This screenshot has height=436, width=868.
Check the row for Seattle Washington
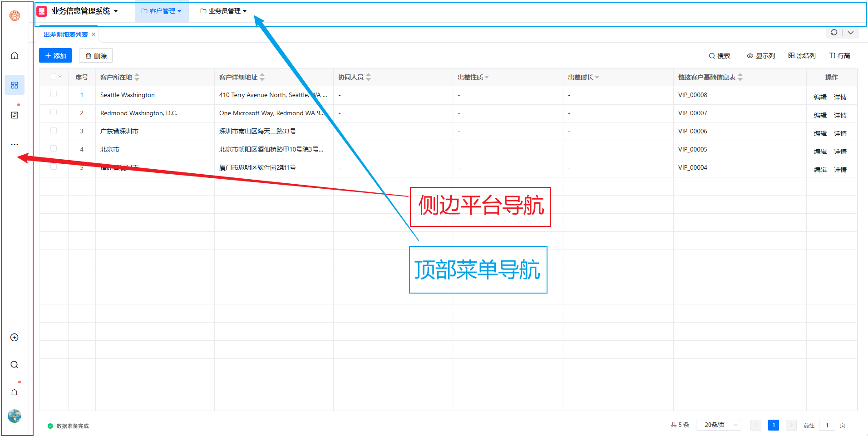point(54,94)
